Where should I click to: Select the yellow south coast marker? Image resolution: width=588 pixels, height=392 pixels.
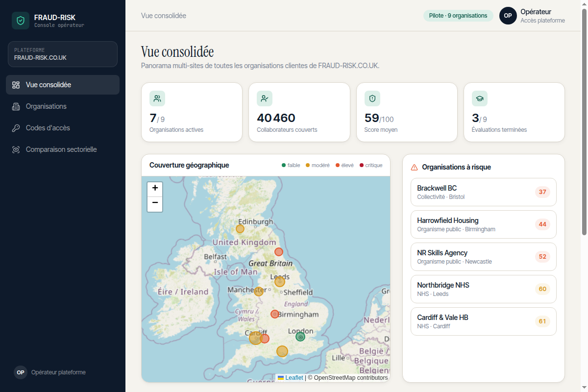coord(282,351)
